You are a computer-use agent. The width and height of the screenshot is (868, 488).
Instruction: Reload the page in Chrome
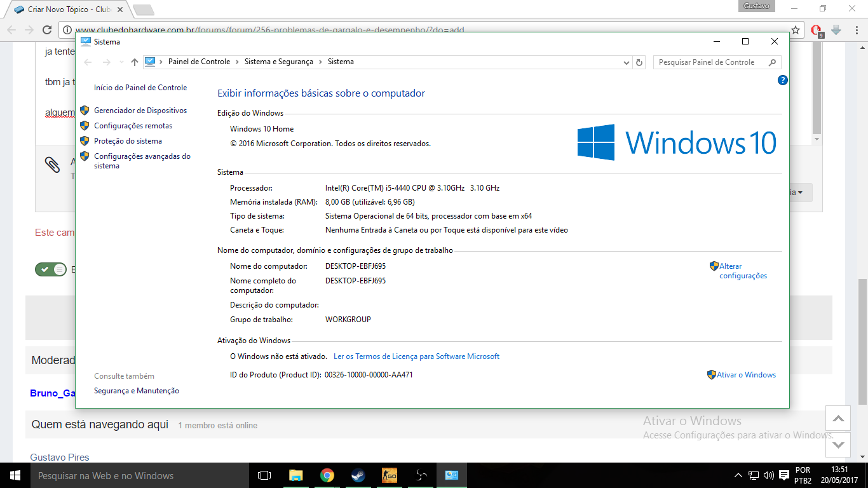tap(46, 30)
